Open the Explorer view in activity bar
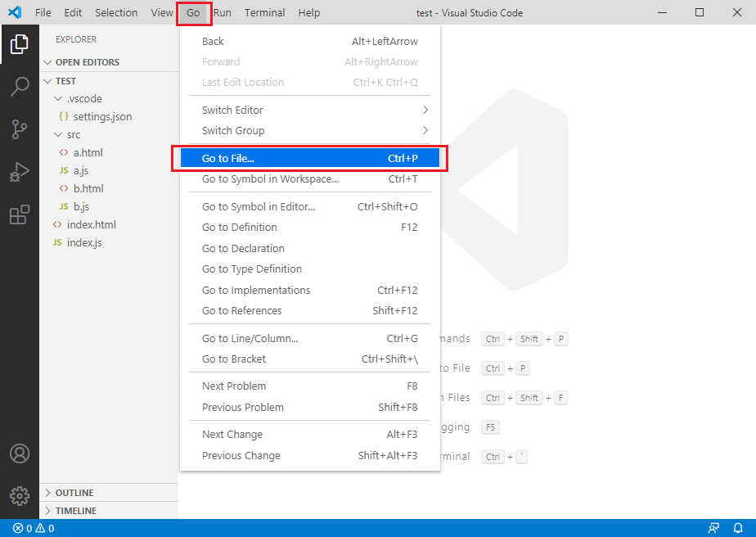This screenshot has width=756, height=537. pyautogui.click(x=20, y=44)
